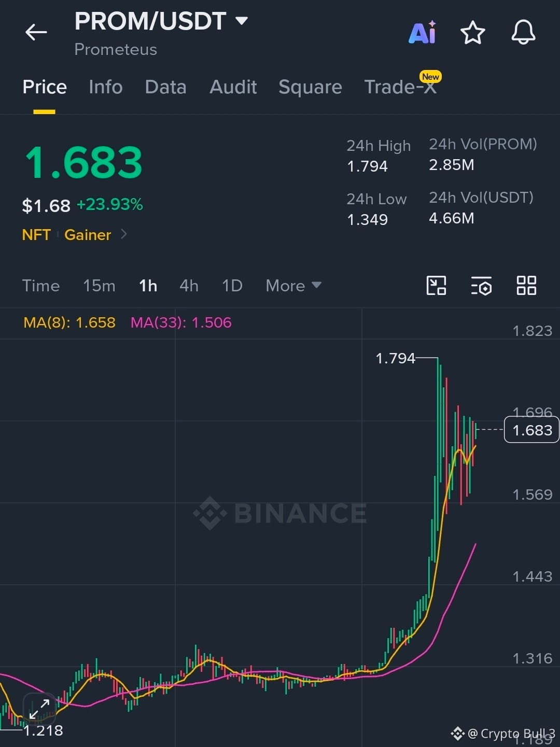This screenshot has height=747, width=560.
Task: Tap the 1.569 price axis label
Action: coord(532,495)
